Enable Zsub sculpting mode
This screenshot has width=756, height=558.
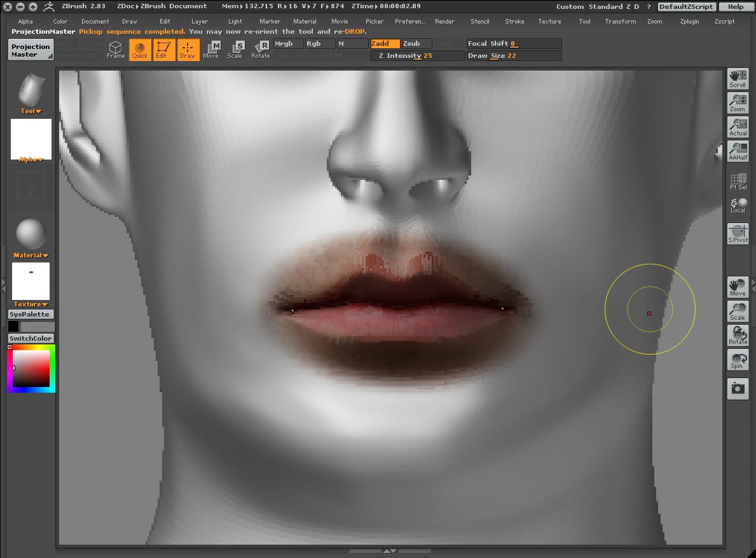tap(415, 43)
